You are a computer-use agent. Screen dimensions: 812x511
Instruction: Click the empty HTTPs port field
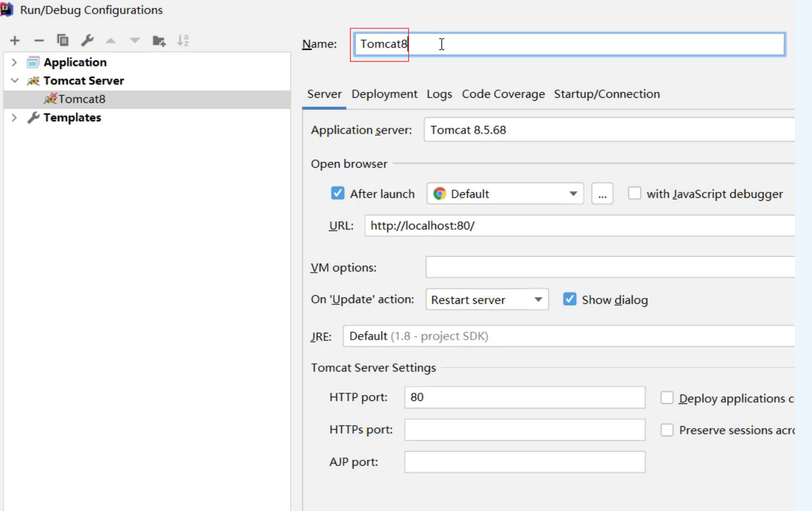coord(525,430)
